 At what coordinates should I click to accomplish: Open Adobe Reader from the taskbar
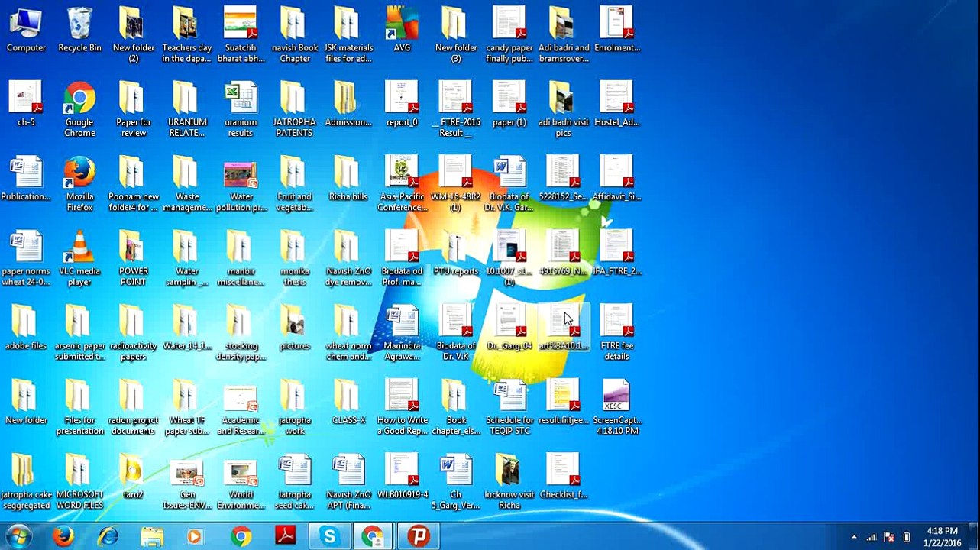tap(285, 536)
